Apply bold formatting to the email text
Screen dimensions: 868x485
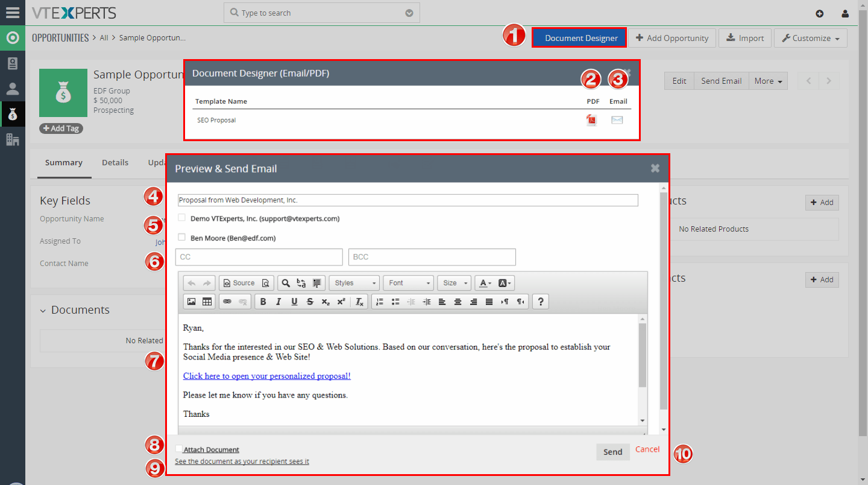click(x=263, y=301)
